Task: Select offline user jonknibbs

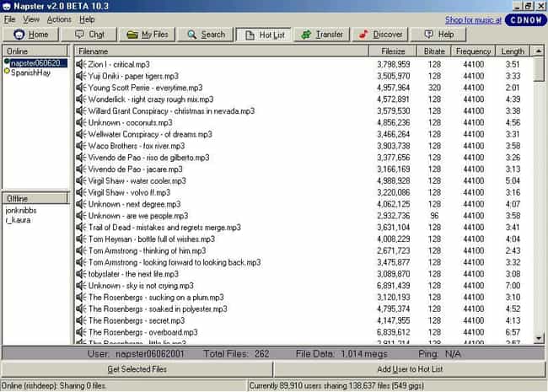Action: pyautogui.click(x=21, y=210)
